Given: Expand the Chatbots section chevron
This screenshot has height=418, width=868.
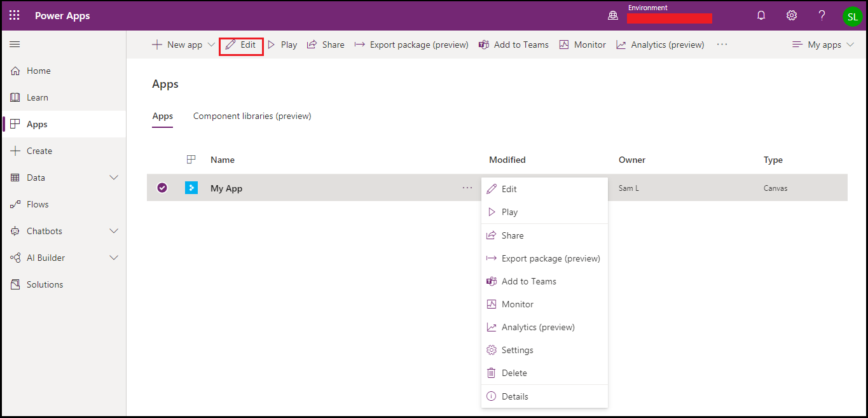Looking at the screenshot, I should click(114, 231).
